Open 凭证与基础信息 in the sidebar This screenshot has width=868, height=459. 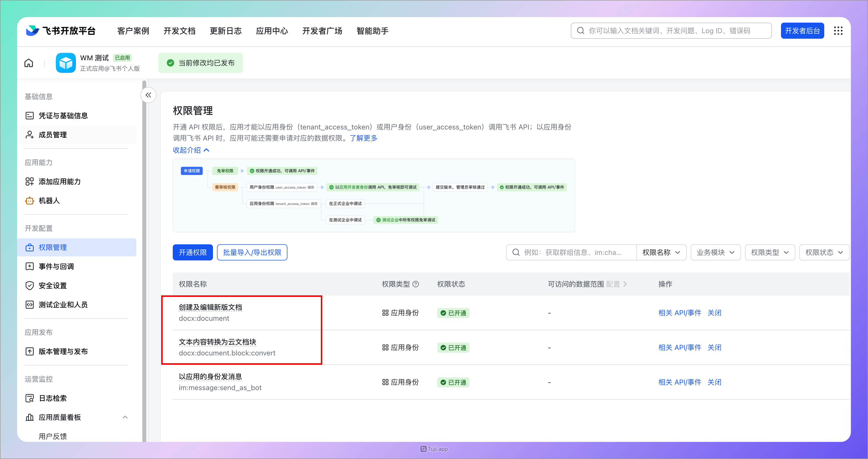click(63, 115)
